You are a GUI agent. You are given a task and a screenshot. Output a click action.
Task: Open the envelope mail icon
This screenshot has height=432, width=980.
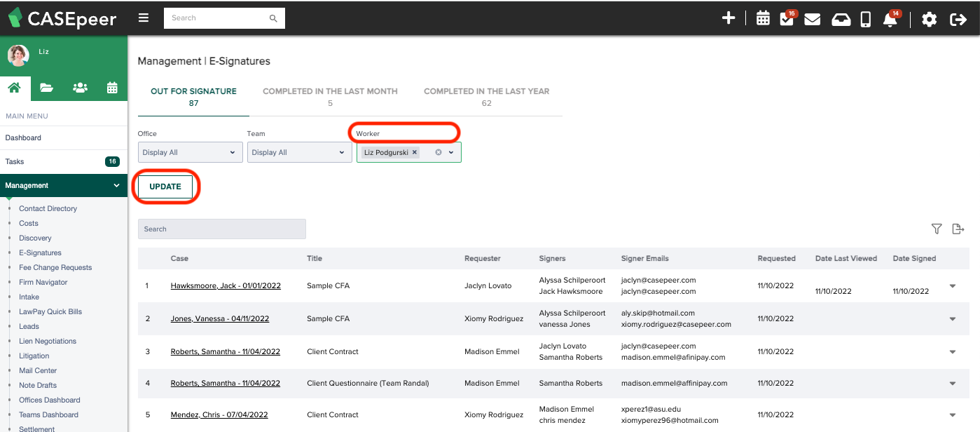813,19
